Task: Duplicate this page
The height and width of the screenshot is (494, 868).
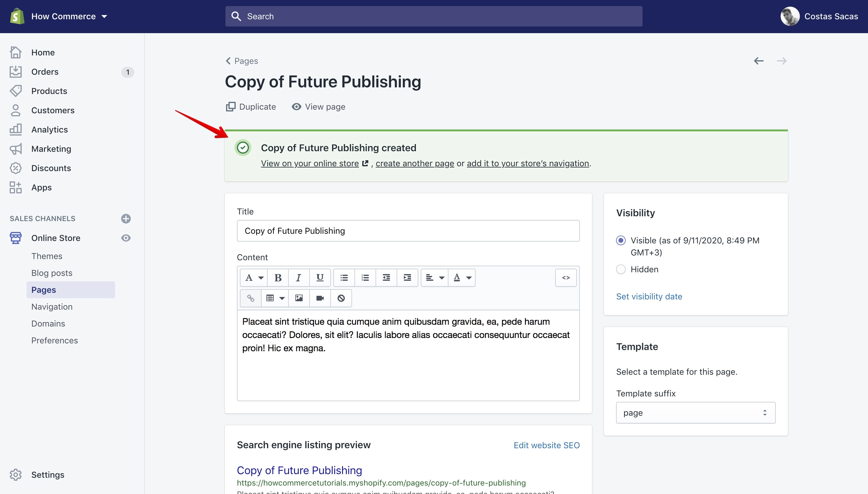Action: (x=251, y=107)
